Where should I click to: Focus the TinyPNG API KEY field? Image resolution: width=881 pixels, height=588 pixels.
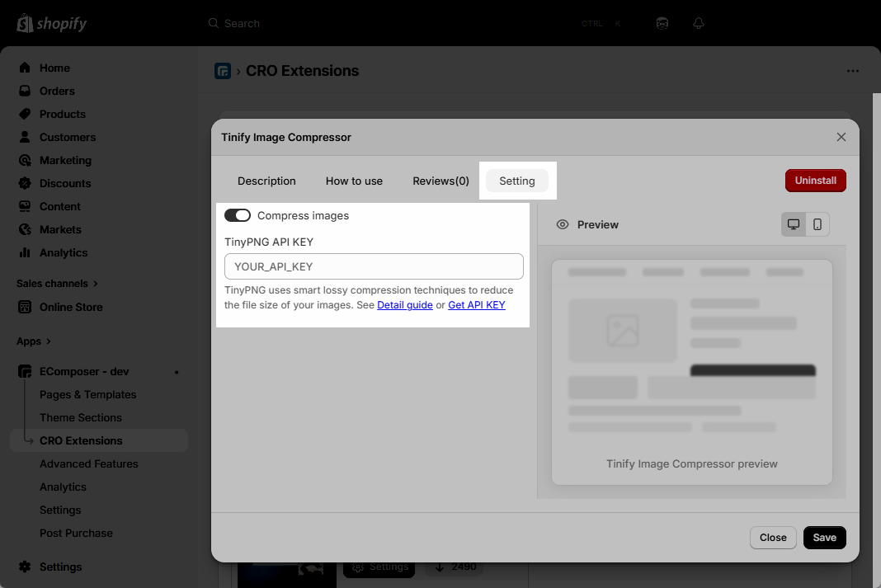point(374,266)
